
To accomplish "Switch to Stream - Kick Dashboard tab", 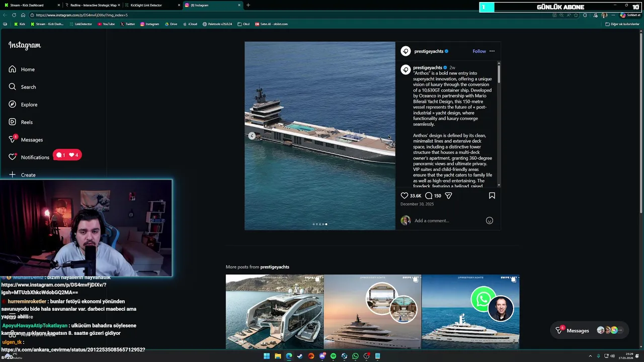I will click(x=30, y=5).
